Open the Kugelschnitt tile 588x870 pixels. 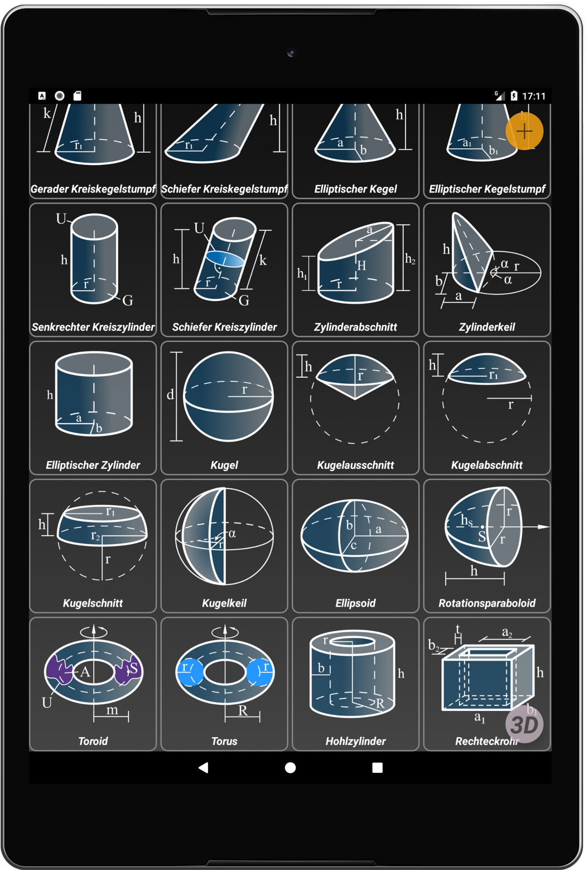pyautogui.click(x=93, y=546)
